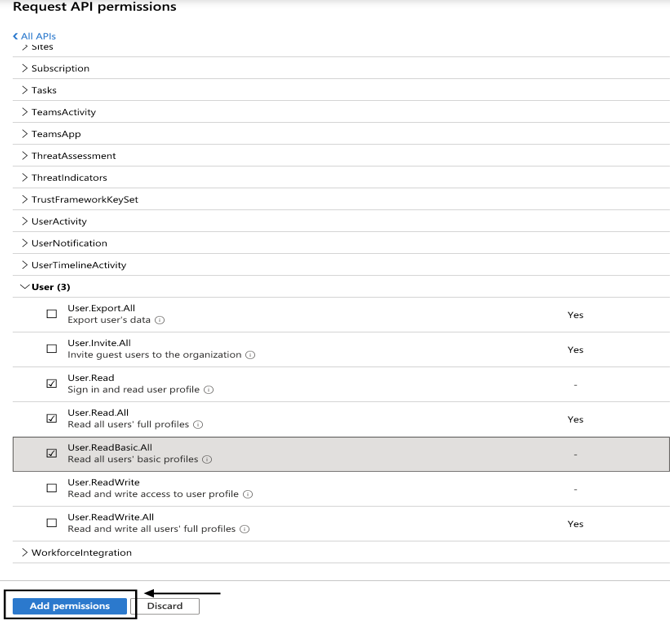The height and width of the screenshot is (625, 670).
Task: Expand the UserNotification group
Action: (x=25, y=243)
